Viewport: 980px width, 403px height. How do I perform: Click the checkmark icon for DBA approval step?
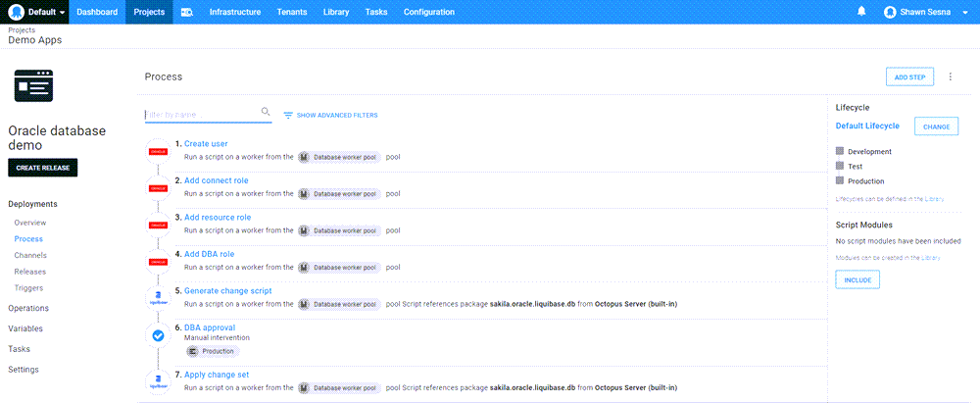pos(159,335)
